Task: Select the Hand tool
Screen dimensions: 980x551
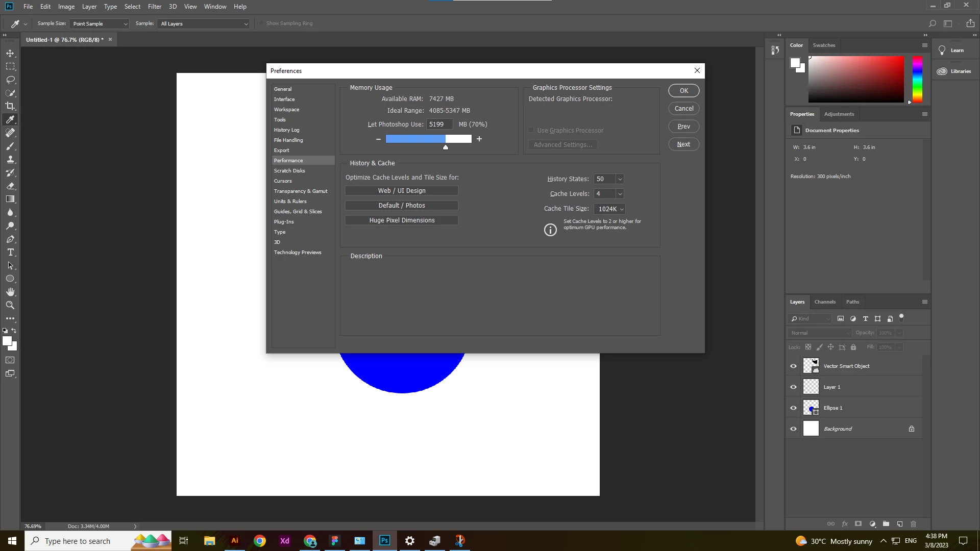Action: coord(10,292)
